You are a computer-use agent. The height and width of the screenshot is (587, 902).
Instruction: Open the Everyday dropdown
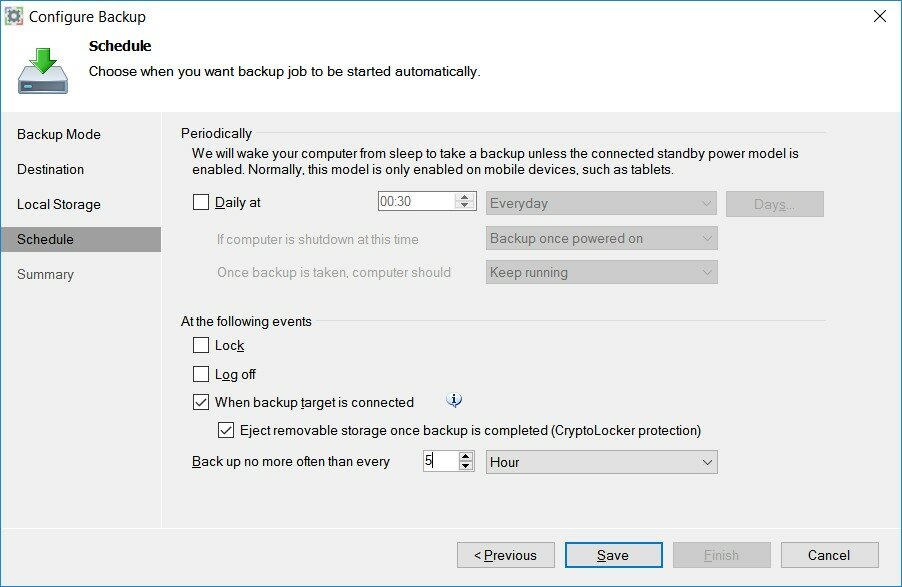(601, 203)
